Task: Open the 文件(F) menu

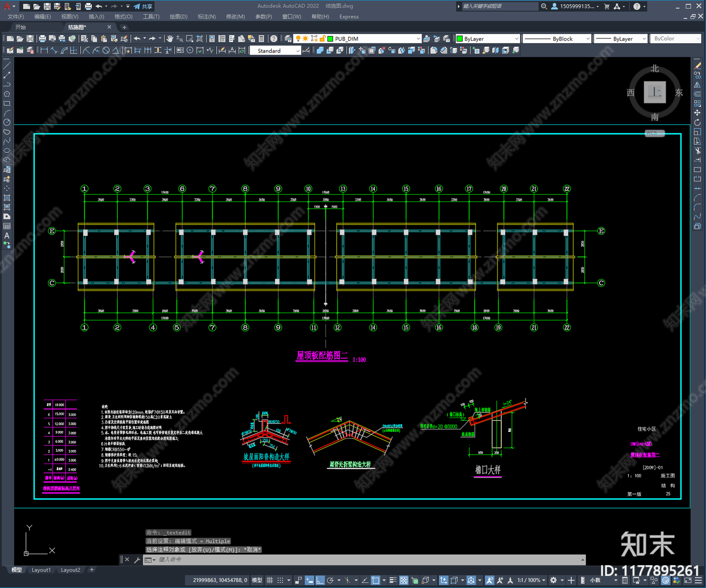Action: coord(16,17)
